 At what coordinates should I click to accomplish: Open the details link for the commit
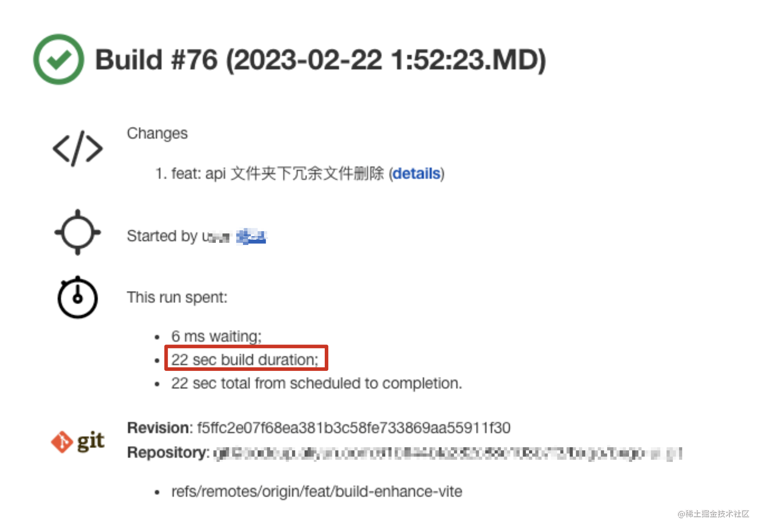pos(416,174)
